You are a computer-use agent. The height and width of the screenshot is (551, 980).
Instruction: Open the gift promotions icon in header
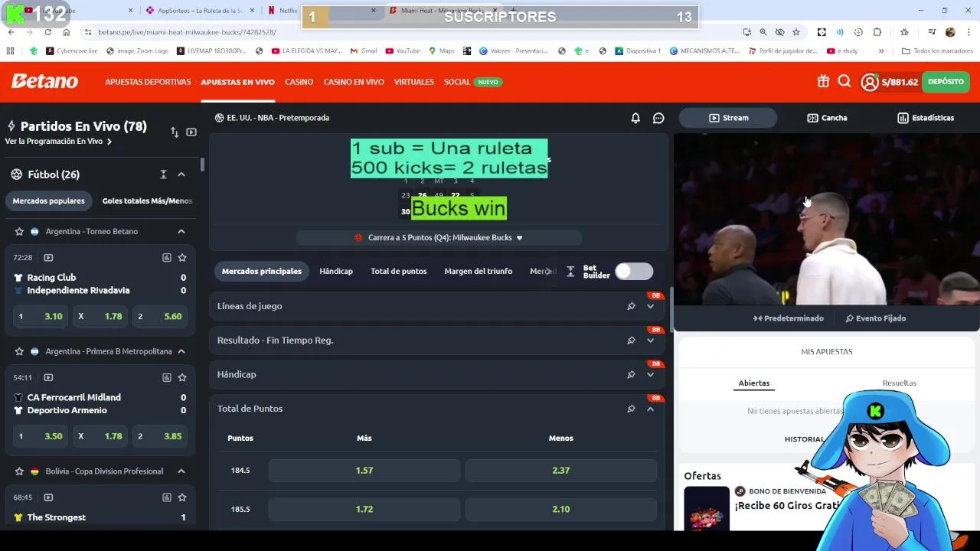point(823,82)
